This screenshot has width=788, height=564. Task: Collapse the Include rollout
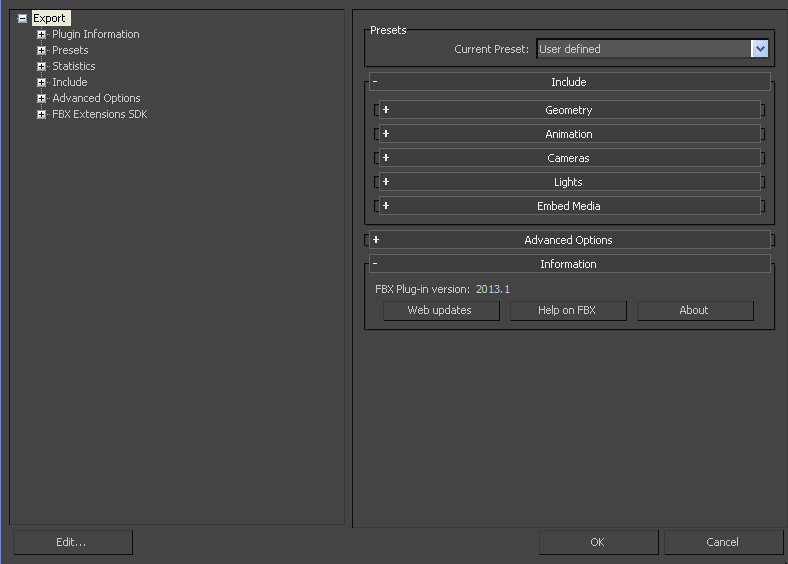(x=568, y=82)
